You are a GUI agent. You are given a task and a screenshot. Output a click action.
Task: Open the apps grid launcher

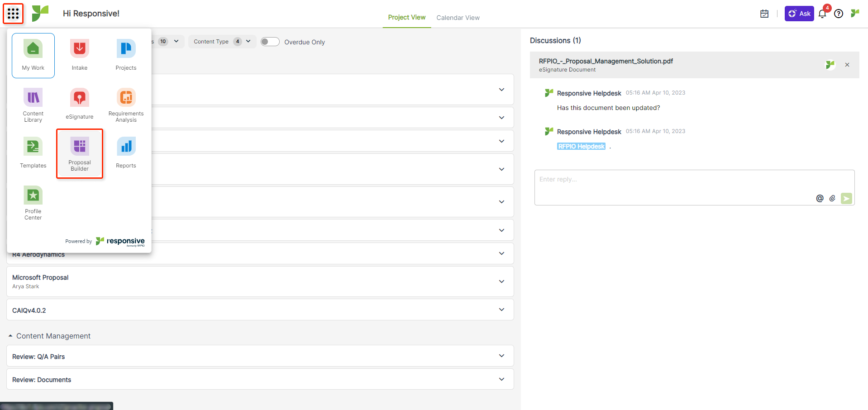(x=13, y=14)
